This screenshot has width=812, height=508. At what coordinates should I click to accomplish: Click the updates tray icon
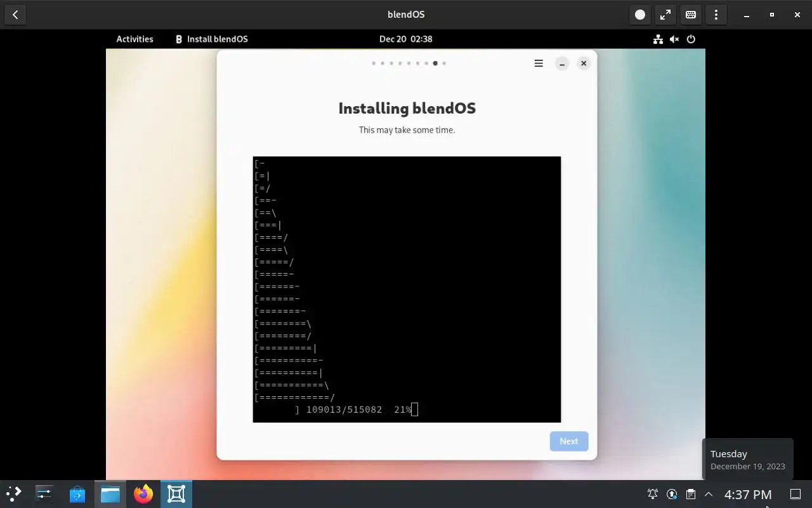pos(672,494)
